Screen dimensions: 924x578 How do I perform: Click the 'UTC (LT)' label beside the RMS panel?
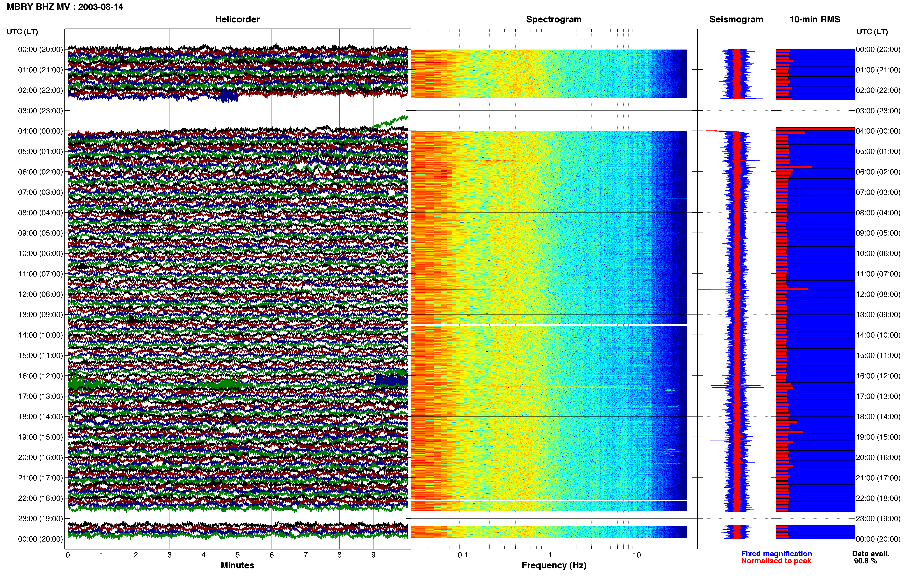click(x=872, y=32)
